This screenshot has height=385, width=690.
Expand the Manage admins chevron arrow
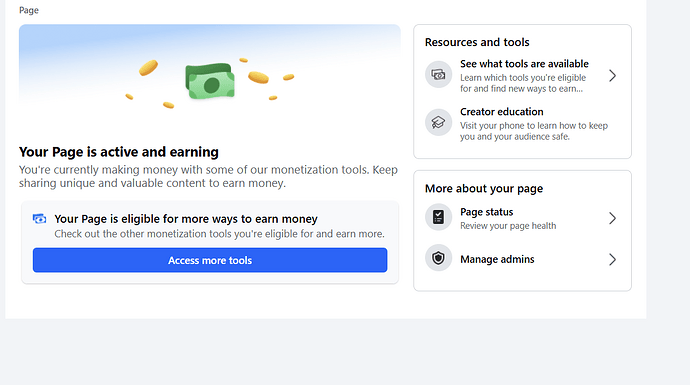[612, 260]
